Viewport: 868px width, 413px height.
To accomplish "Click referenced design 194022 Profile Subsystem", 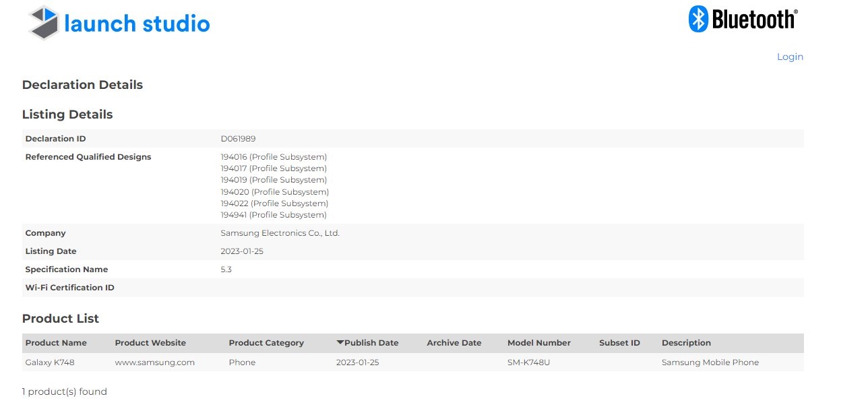I will (x=274, y=203).
